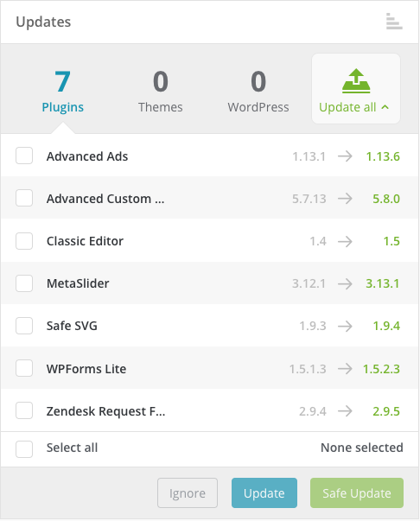Click the bar chart icon in Updates header
This screenshot has width=420, height=521.
[394, 21]
